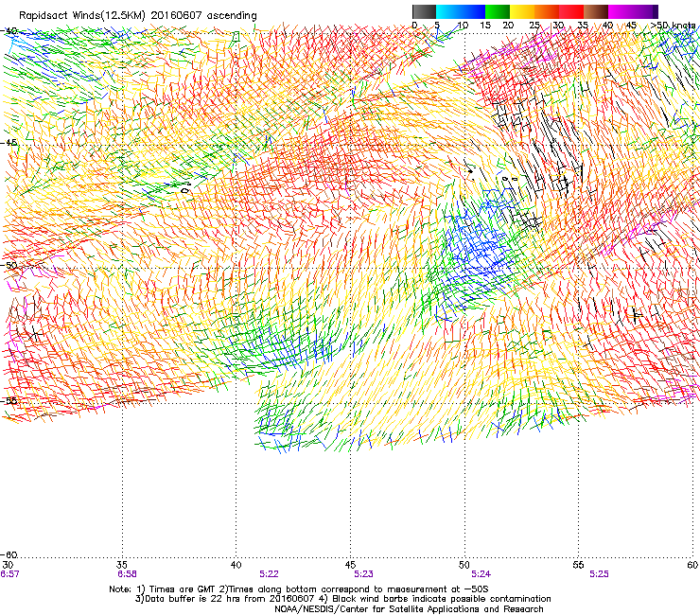Click the 'Rapidscat Winds(12.5KM) 20160607 ascending' title
This screenshot has height=615, width=700.
tap(138, 16)
